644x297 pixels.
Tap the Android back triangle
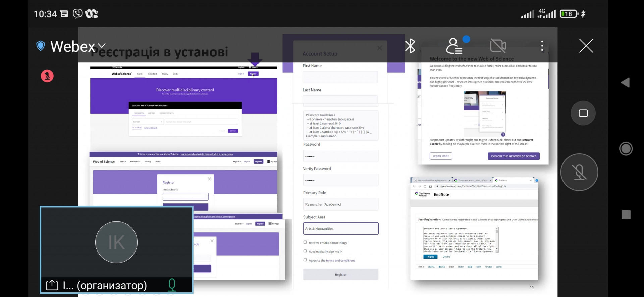tap(625, 82)
